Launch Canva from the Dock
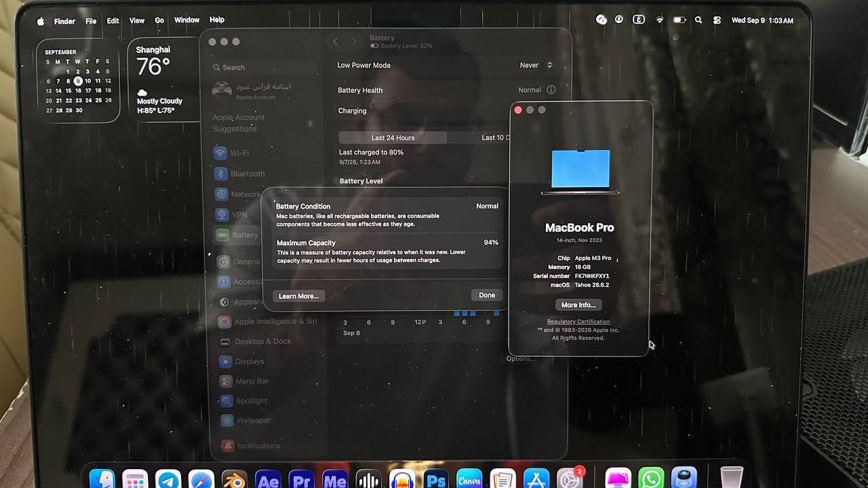Image resolution: width=868 pixels, height=488 pixels. [x=469, y=479]
